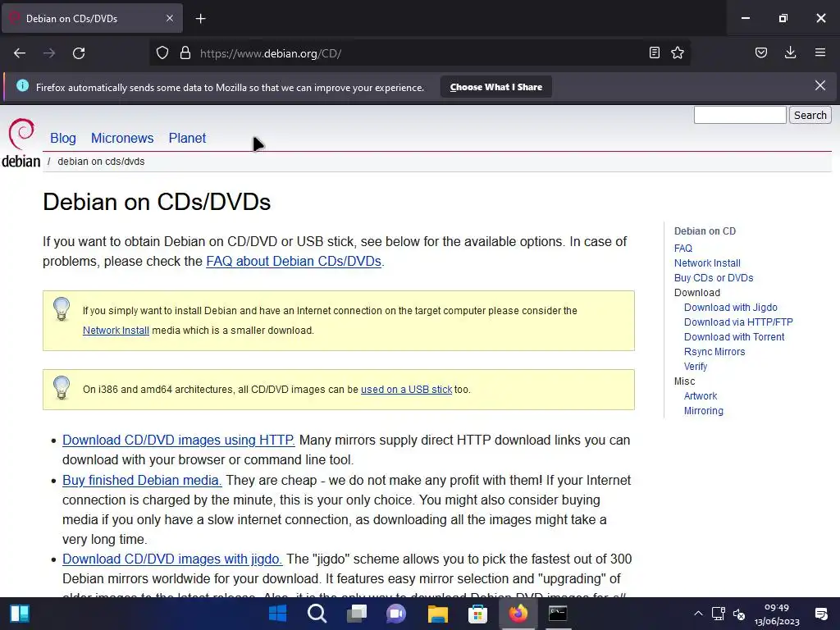Click the Debian on CD sidebar heading
Image resolution: width=840 pixels, height=630 pixels.
point(705,231)
